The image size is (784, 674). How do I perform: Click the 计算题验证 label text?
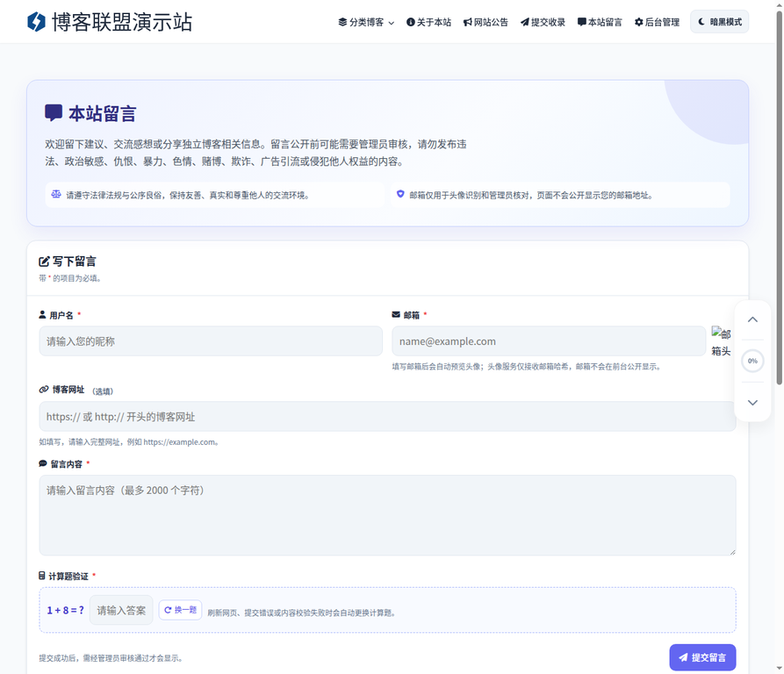point(68,576)
